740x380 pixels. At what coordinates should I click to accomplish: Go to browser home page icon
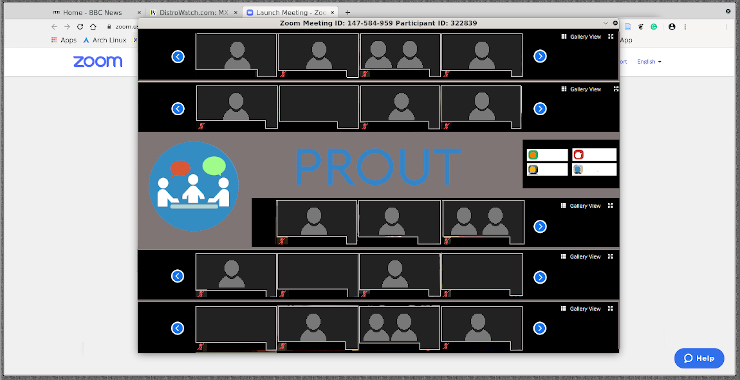[93, 27]
